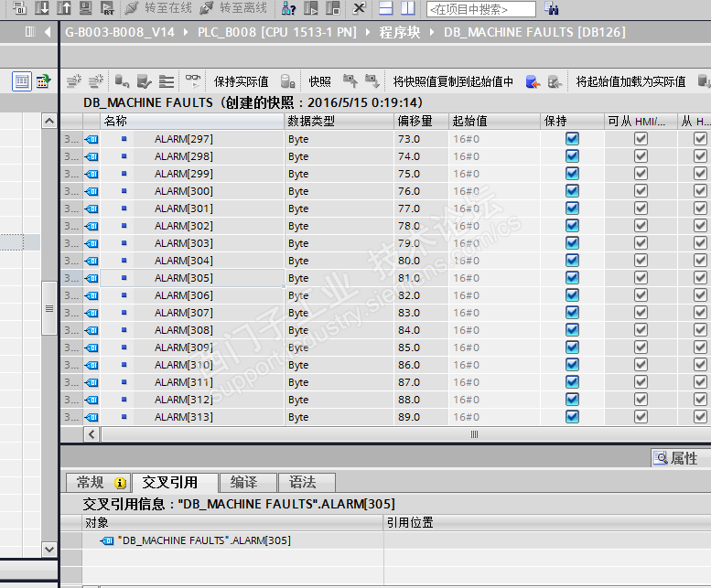Click the snapshot download arrow icon
Viewport: 711px width, 588px height.
tap(372, 81)
